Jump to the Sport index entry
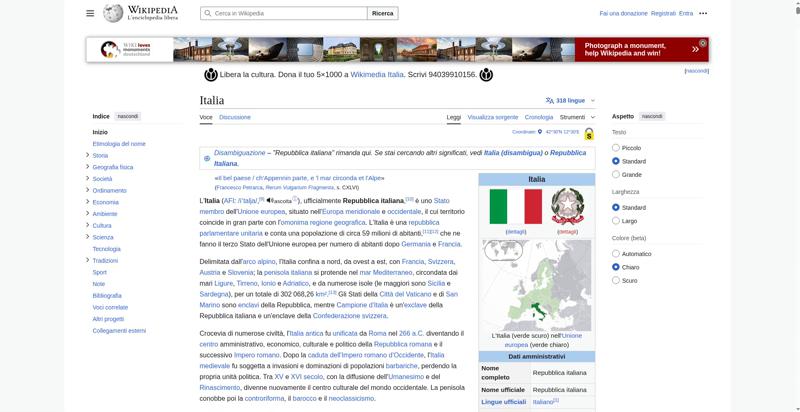This screenshot has height=412, width=800. [99, 272]
